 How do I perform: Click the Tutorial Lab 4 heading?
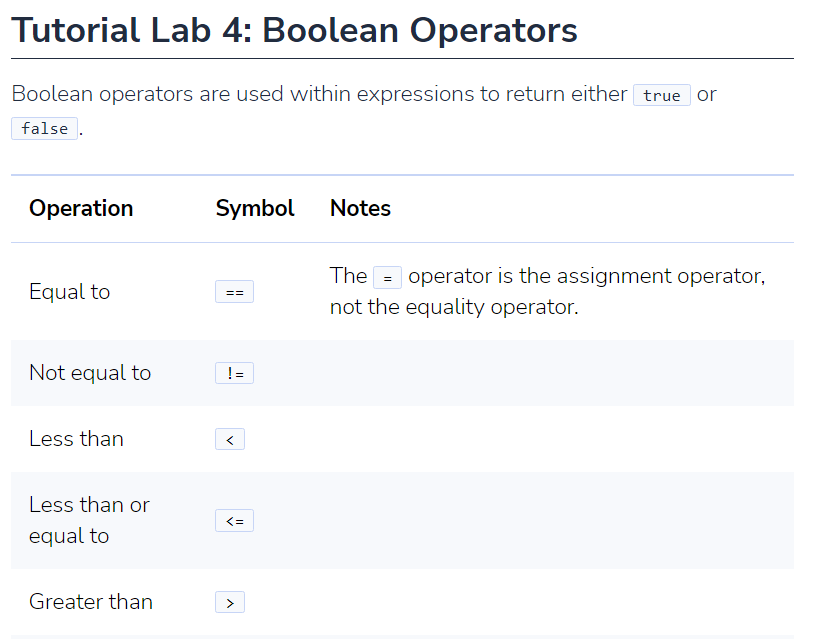tap(294, 30)
